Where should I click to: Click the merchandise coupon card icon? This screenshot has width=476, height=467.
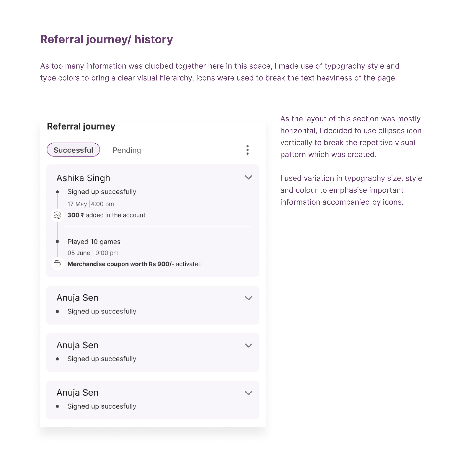point(57,264)
